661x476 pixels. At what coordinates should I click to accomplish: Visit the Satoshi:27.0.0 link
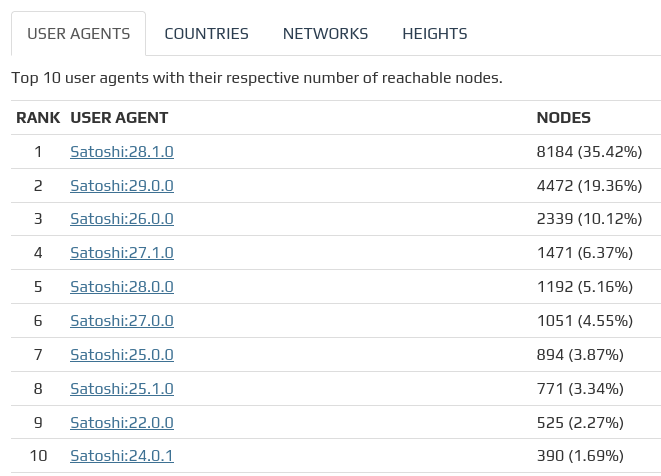coord(122,321)
